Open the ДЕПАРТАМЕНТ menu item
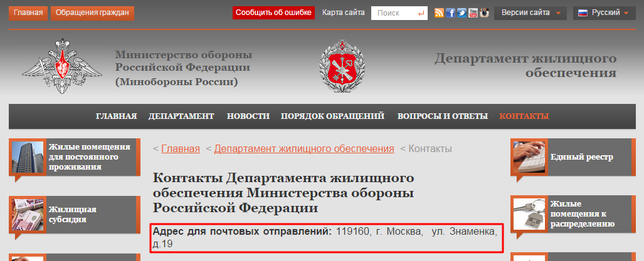The height and width of the screenshot is (261, 644). (181, 116)
